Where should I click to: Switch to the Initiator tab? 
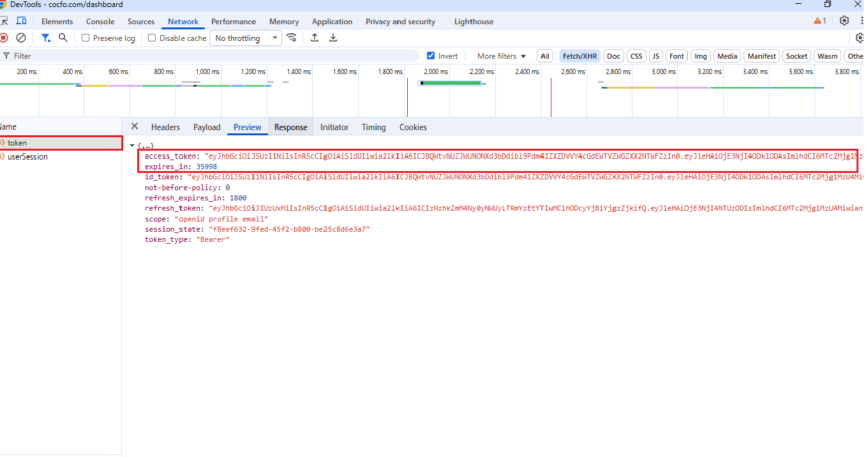click(334, 127)
